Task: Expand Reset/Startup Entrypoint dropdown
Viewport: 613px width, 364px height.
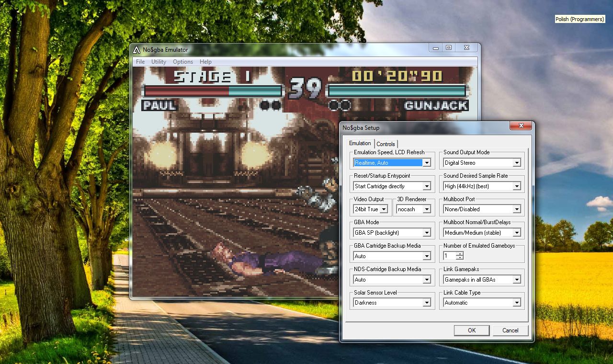Action: [x=426, y=186]
